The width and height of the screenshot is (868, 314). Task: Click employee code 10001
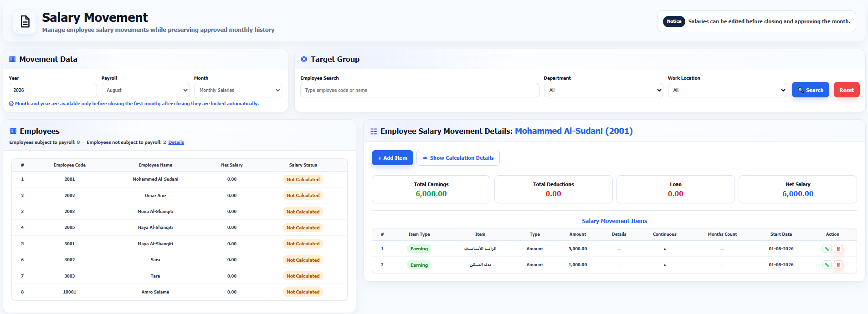click(70, 292)
